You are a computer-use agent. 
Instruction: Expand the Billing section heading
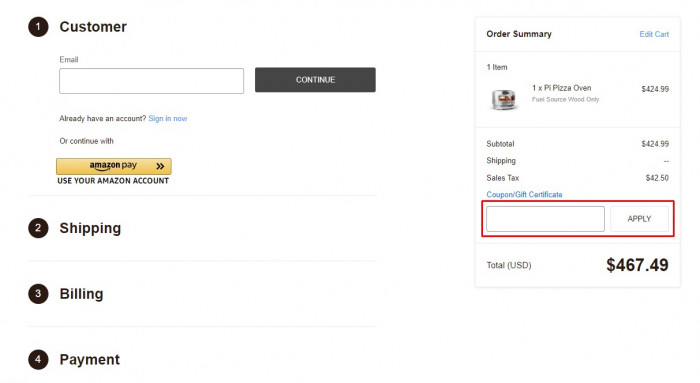point(81,294)
